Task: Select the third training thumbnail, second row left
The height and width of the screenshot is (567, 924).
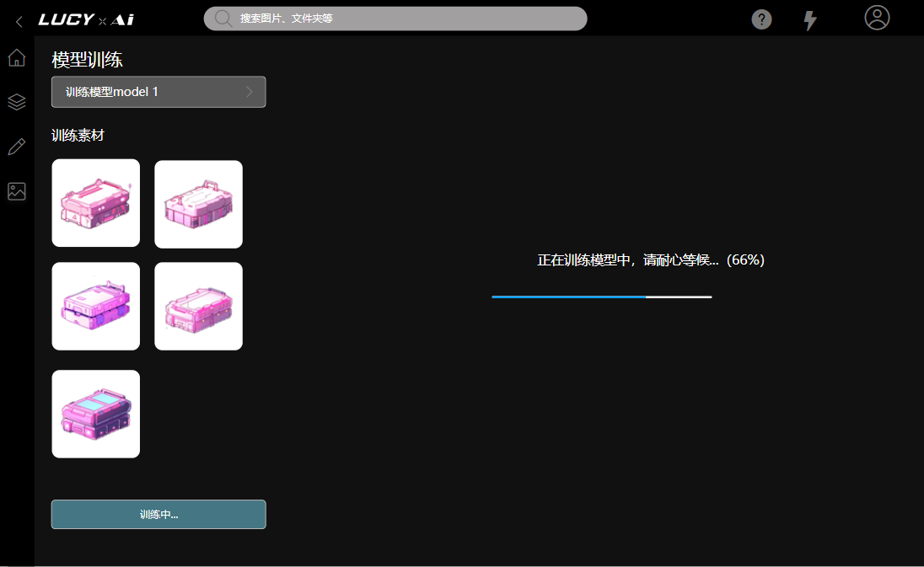Action: click(96, 306)
